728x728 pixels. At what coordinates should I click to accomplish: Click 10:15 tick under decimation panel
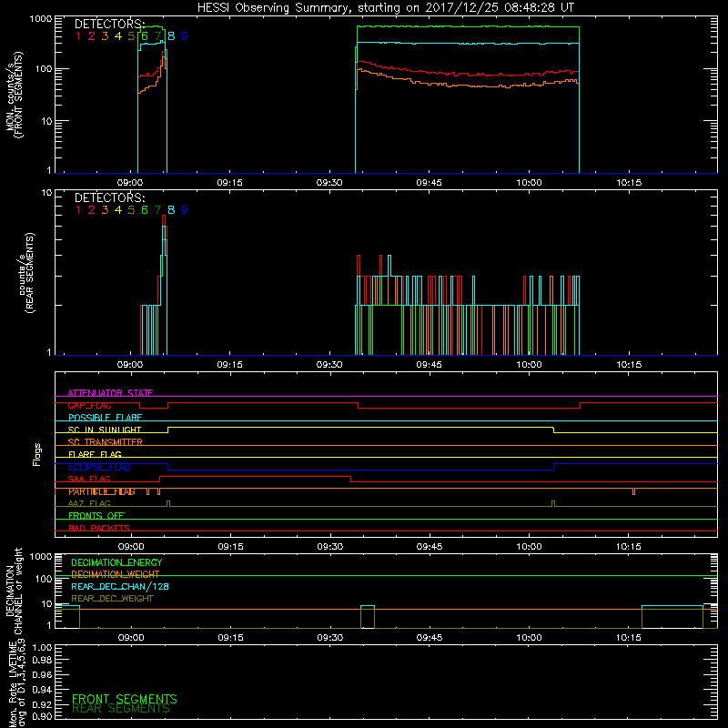[x=629, y=638]
